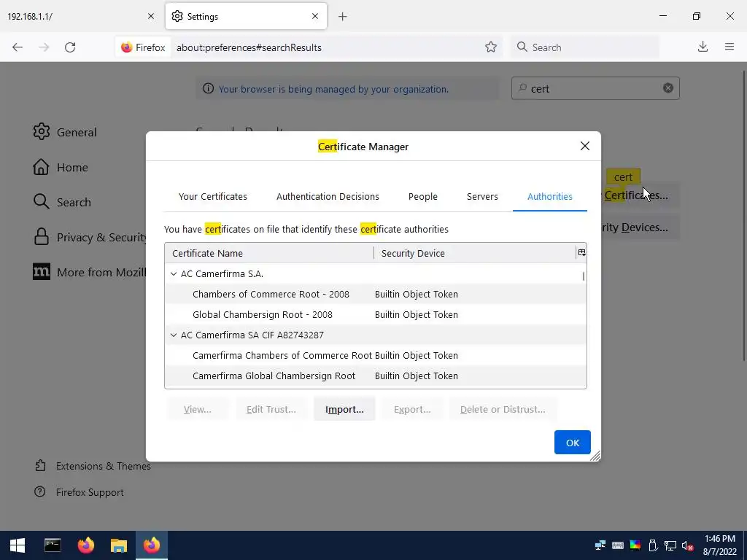Click the network tray icon
The width and height of the screenshot is (747, 560).
pos(670,545)
